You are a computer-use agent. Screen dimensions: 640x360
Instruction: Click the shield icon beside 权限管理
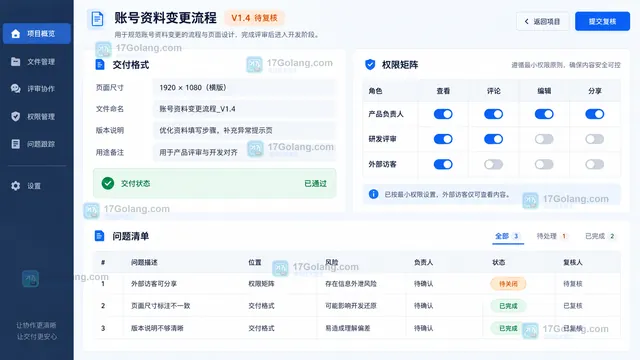[16, 117]
